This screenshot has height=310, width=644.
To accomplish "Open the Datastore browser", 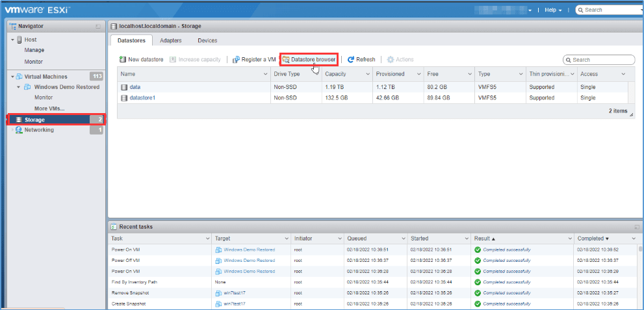I will pos(309,60).
